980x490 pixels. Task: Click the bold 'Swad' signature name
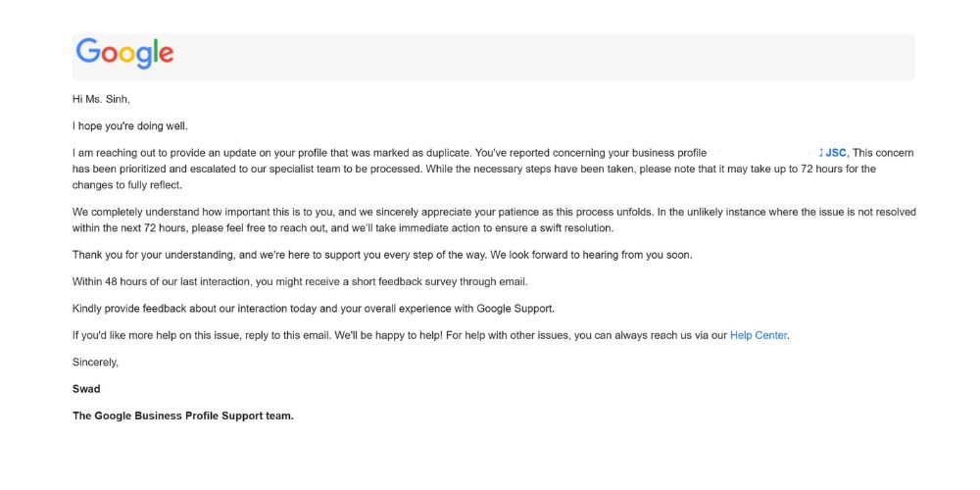tap(86, 389)
